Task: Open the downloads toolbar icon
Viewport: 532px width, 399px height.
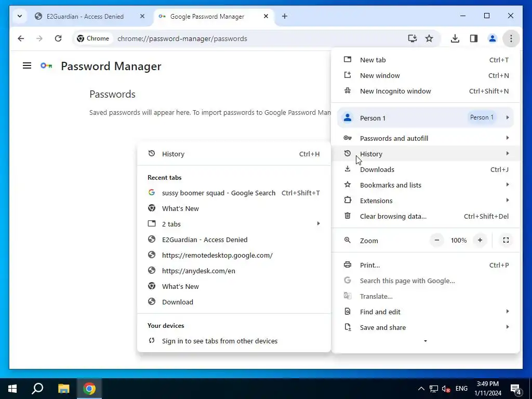Action: click(x=455, y=38)
